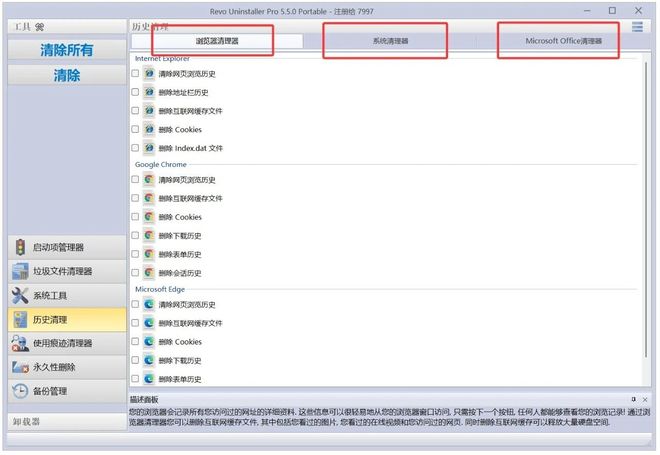Tick Internet Explorer 清除网页浏览历史 checkbox
The width and height of the screenshot is (660, 455).
135,73
